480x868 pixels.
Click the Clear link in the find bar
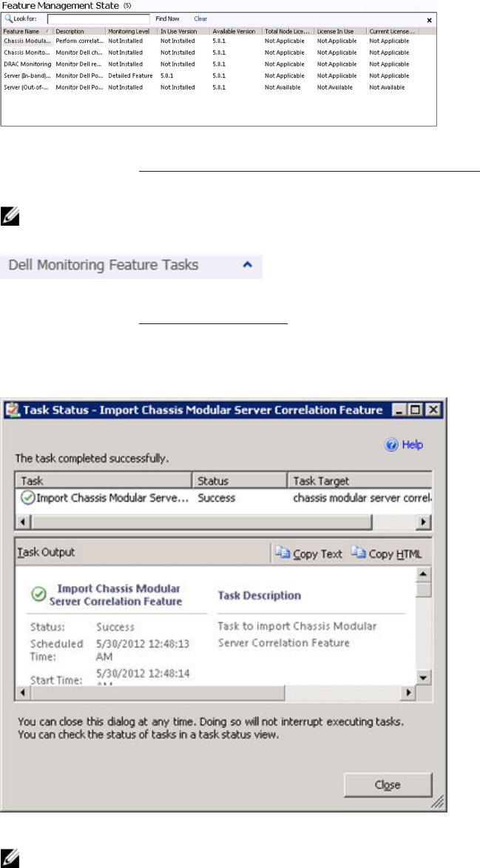point(200,18)
